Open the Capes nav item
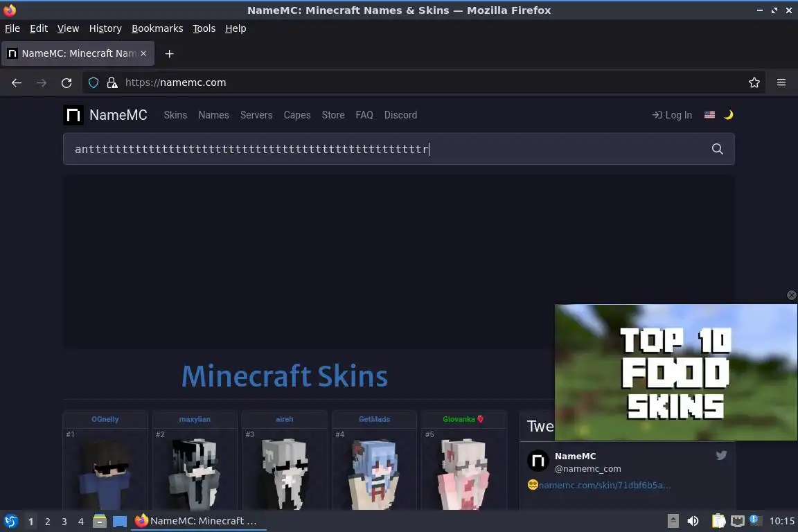Viewport: 798px width, 532px height. pos(297,115)
